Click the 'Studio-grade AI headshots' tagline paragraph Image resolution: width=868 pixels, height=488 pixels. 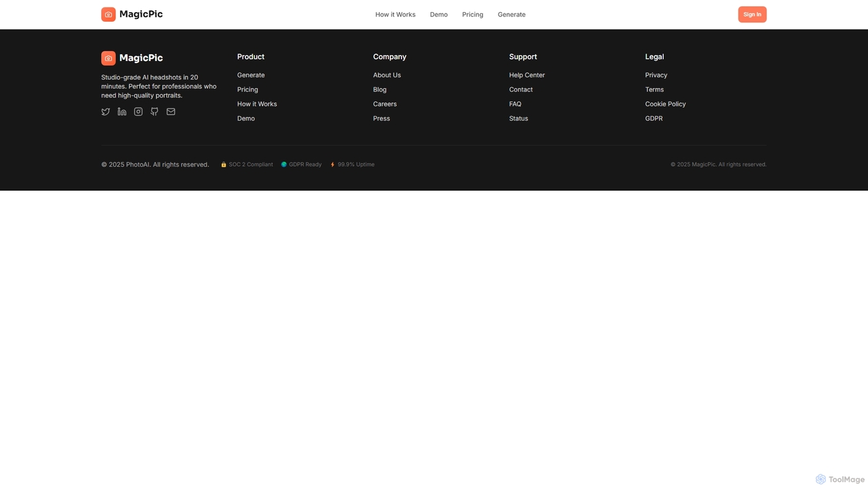(159, 86)
